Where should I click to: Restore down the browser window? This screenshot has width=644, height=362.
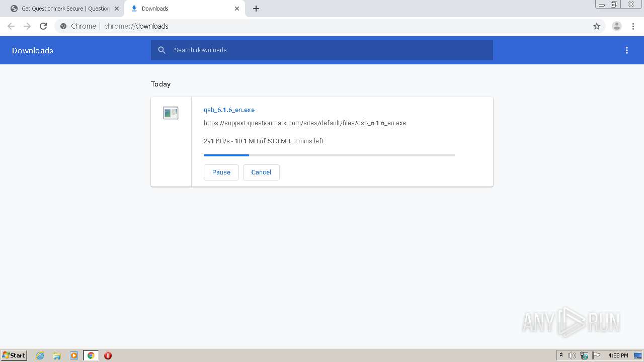tap(614, 4)
